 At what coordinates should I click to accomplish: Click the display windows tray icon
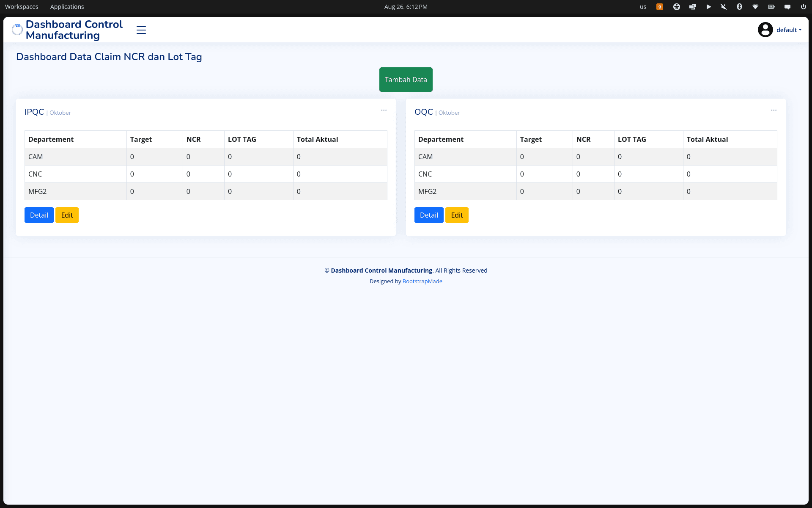692,7
